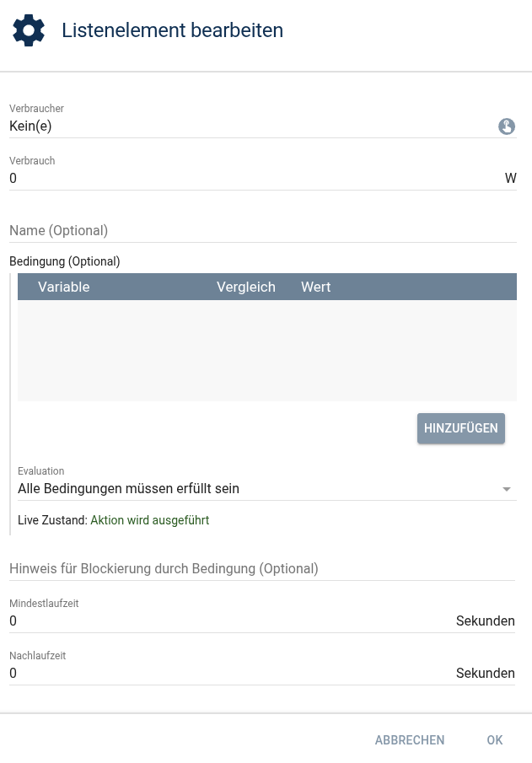The image size is (532, 763).
Task: Click the W unit label beside Verbrauch
Action: pyautogui.click(x=510, y=179)
